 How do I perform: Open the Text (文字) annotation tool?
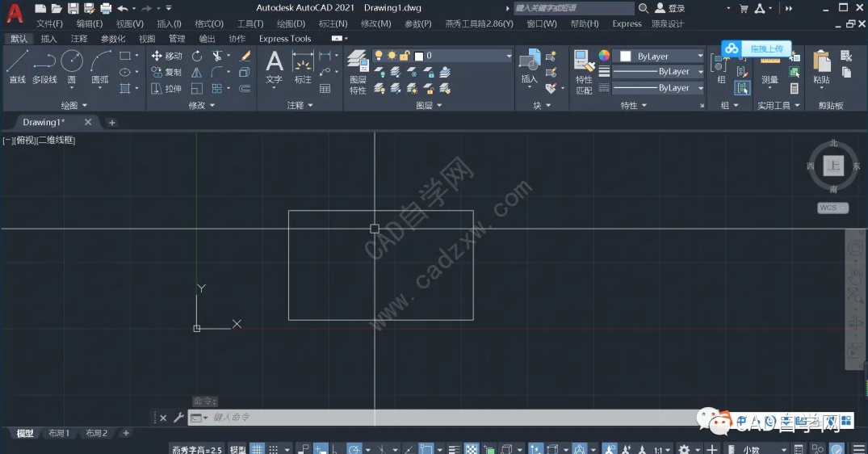274,68
